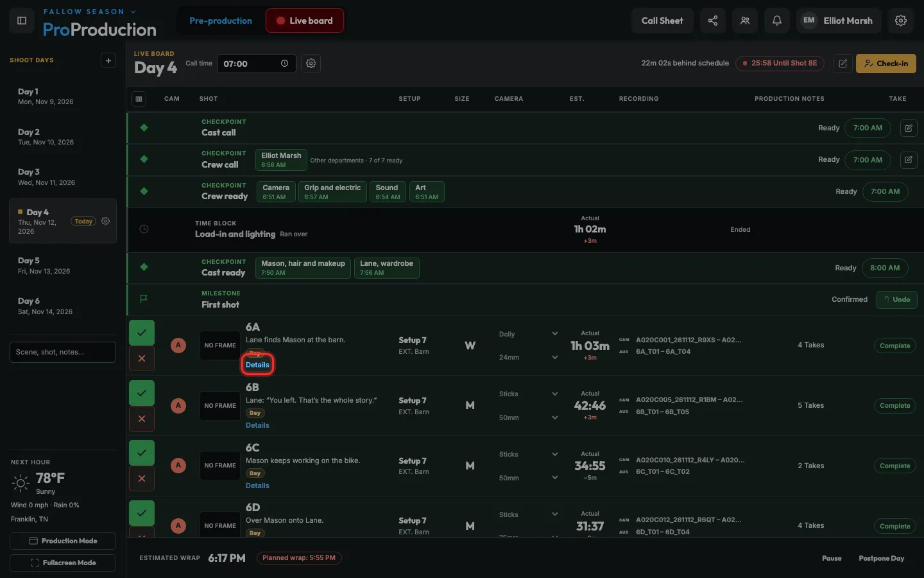Click camera A badge for shot 6C
This screenshot has height=578, width=924.
click(178, 466)
